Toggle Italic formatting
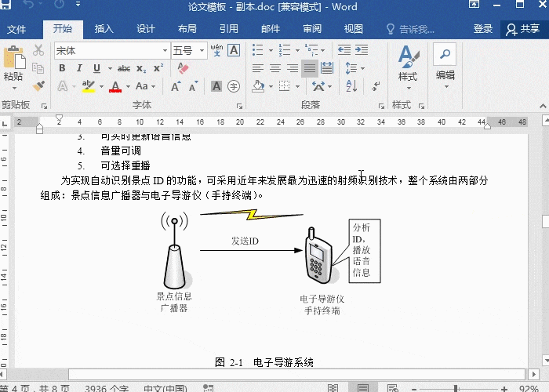549x392 pixels. (79, 68)
